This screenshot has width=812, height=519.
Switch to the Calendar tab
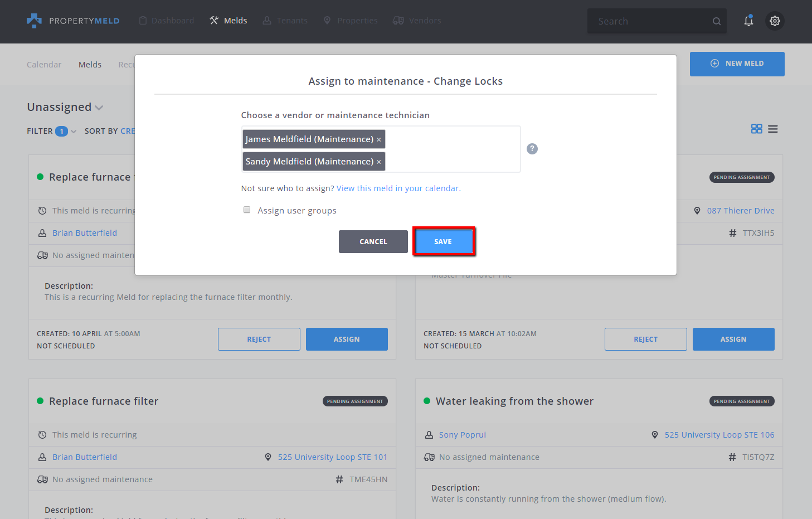(x=44, y=65)
